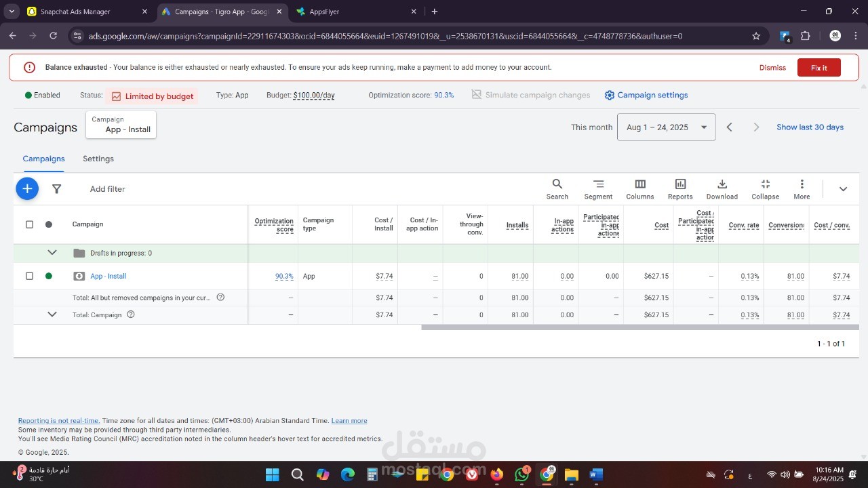Open the App - Install campaign link

tap(108, 276)
